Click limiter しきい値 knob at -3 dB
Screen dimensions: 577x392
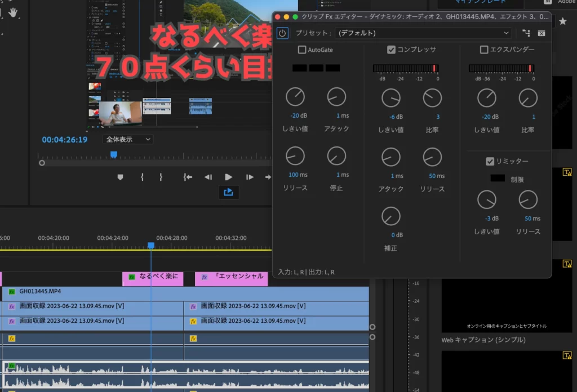tap(486, 200)
